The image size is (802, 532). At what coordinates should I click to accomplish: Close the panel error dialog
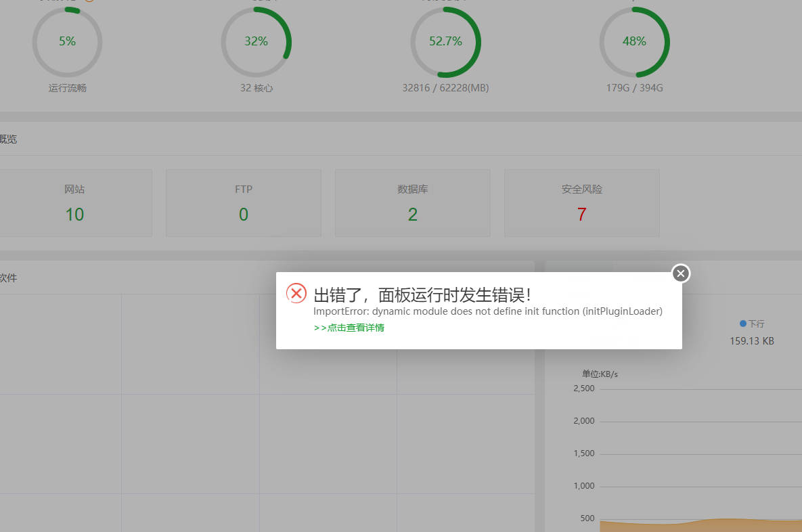pos(681,273)
